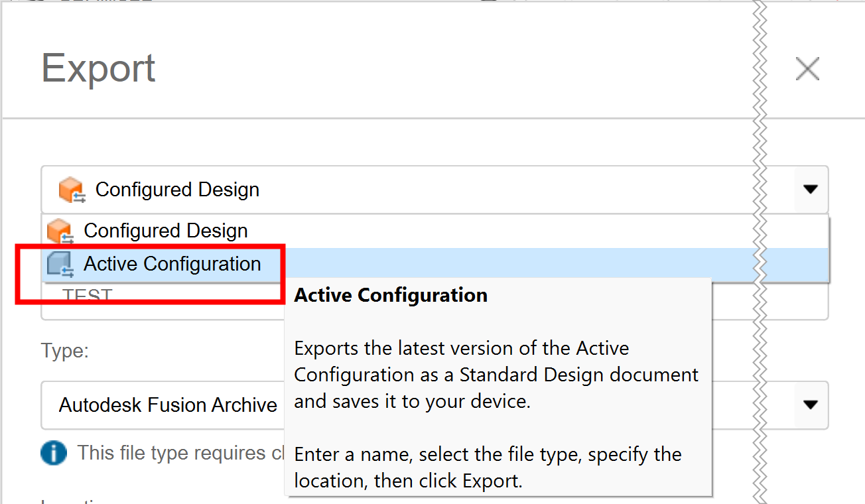Click the tooltip sentence starting "Exports the latest version"
Image resolution: width=865 pixels, height=504 pixels.
(496, 375)
